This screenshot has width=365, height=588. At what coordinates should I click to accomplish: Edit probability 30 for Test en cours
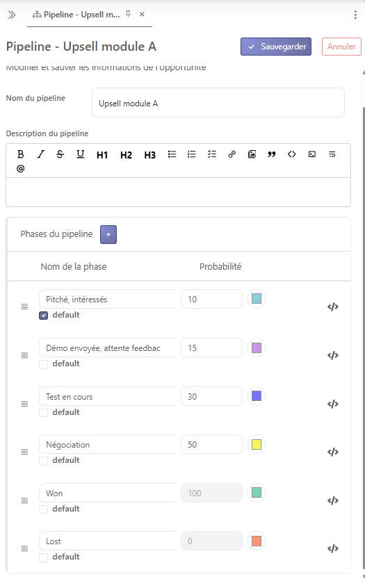(x=211, y=396)
